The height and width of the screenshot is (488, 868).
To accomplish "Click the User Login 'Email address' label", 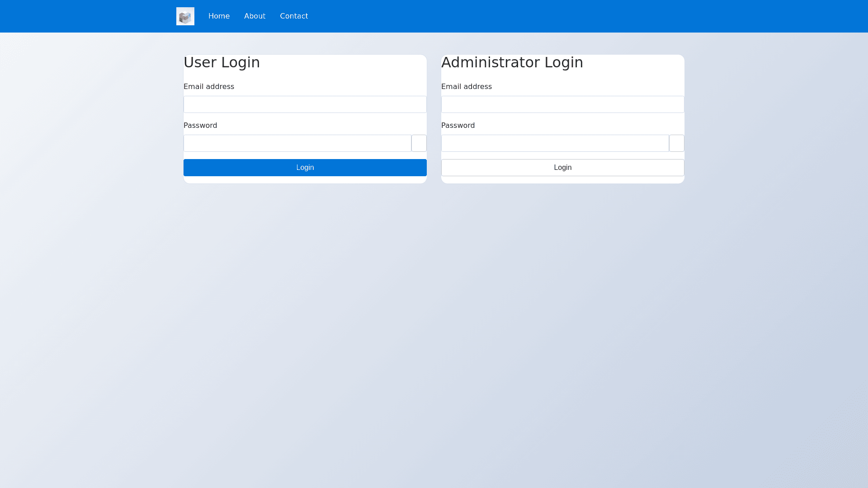I will click(209, 86).
